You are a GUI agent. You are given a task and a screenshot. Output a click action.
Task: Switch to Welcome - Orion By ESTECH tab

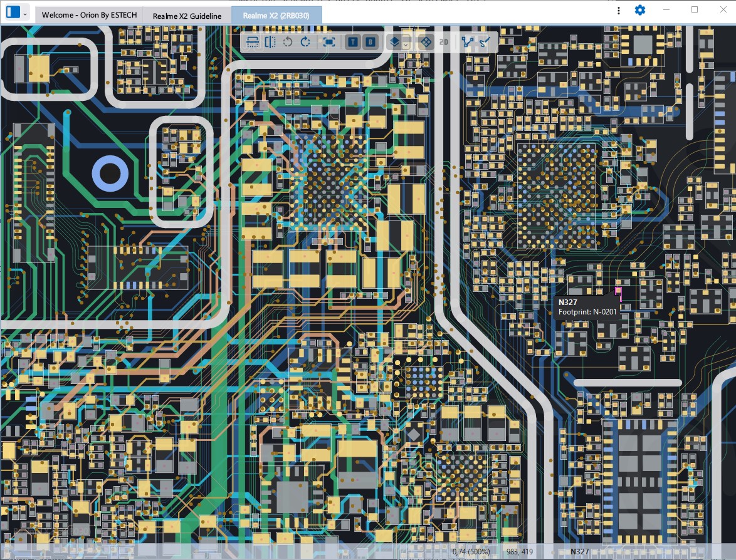[x=88, y=16]
